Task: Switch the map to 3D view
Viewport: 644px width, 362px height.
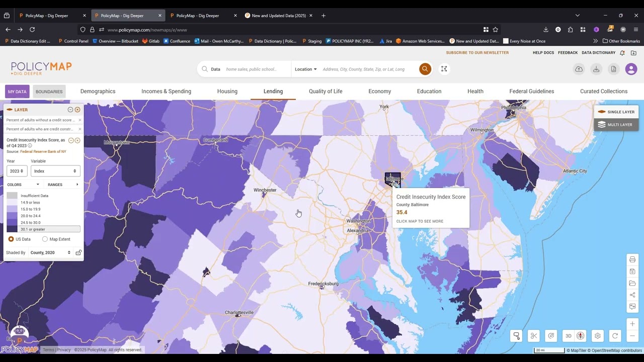Action: point(568,336)
